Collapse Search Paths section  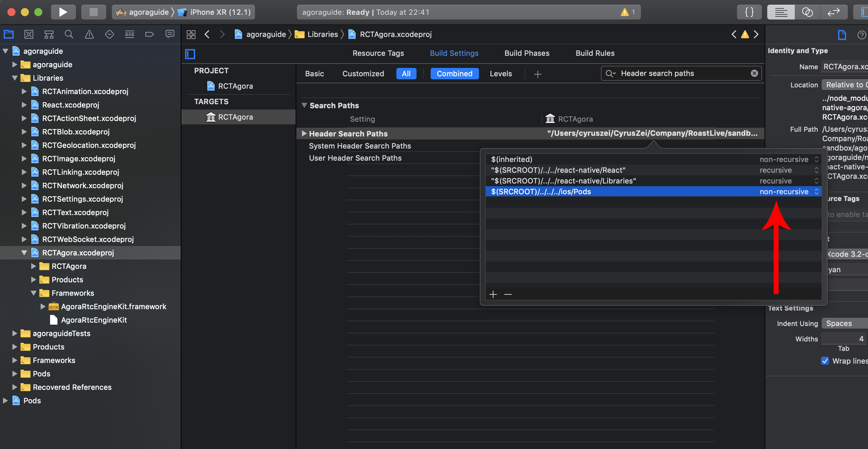304,105
